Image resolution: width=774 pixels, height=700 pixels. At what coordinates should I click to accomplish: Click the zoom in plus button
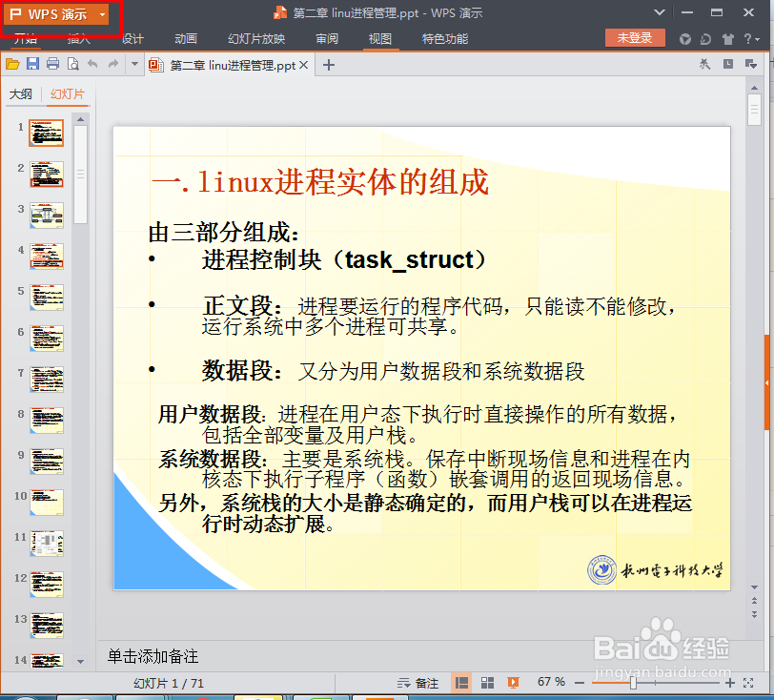[x=730, y=683]
